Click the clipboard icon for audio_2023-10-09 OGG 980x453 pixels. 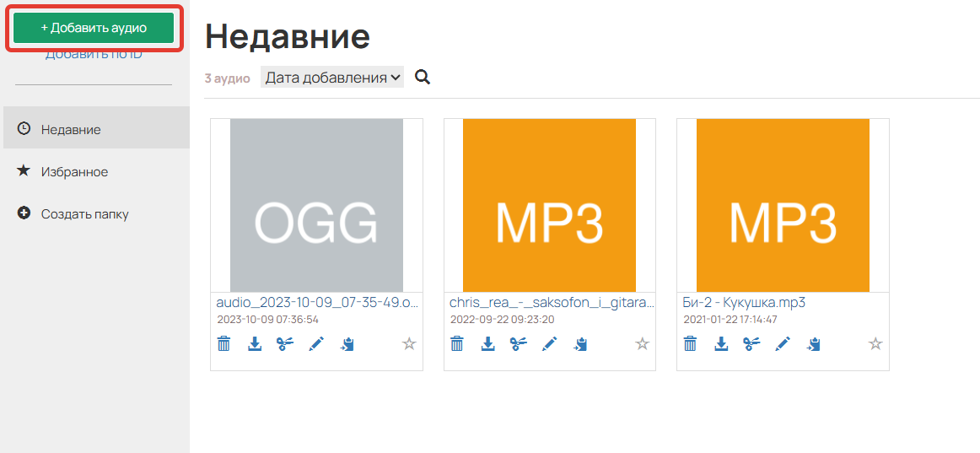coord(347,343)
